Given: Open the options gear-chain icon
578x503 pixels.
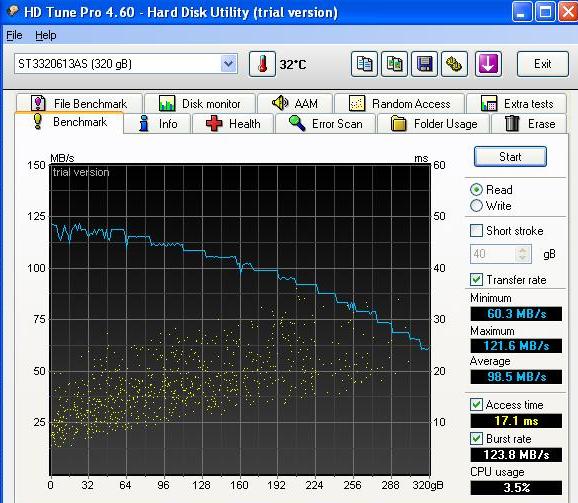Looking at the screenshot, I should tap(455, 64).
